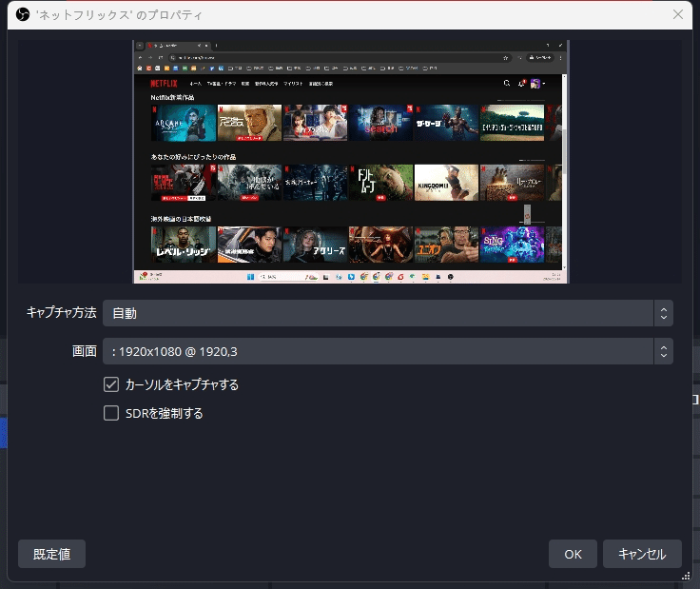Click the ユニオン thumbnail in preview
The height and width of the screenshot is (589, 700).
click(446, 245)
